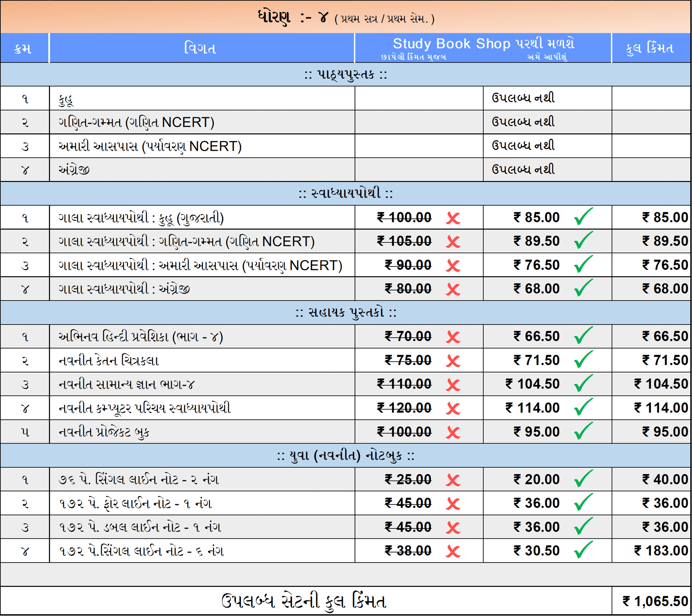Click grand total ₹ 1,065.50 cell
Viewport: 692px width, 616px height.
pos(655,602)
